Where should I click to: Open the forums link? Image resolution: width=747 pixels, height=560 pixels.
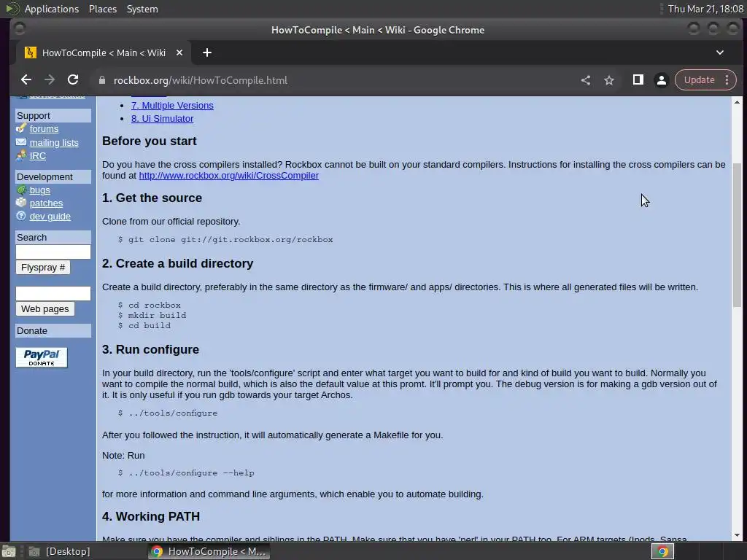click(x=44, y=128)
